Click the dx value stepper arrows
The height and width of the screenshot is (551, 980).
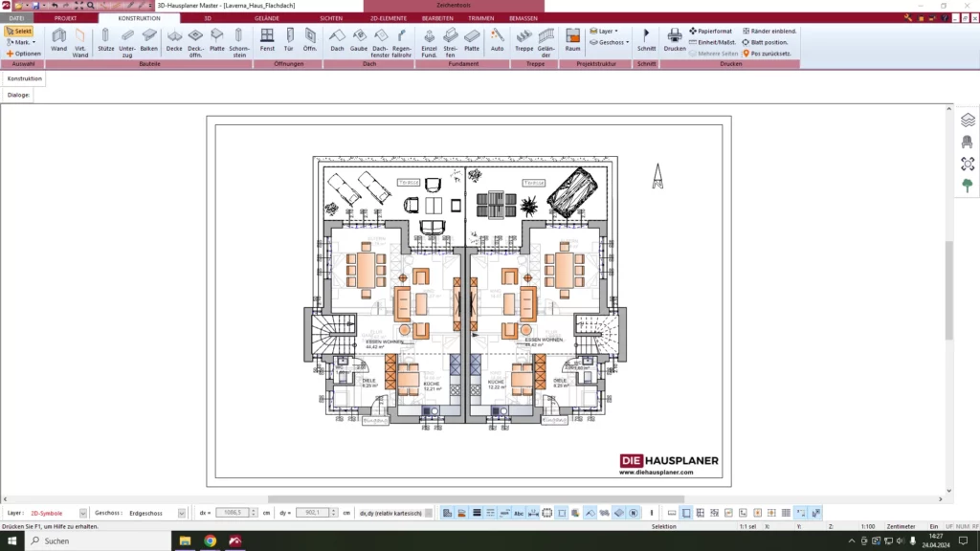pyautogui.click(x=253, y=513)
